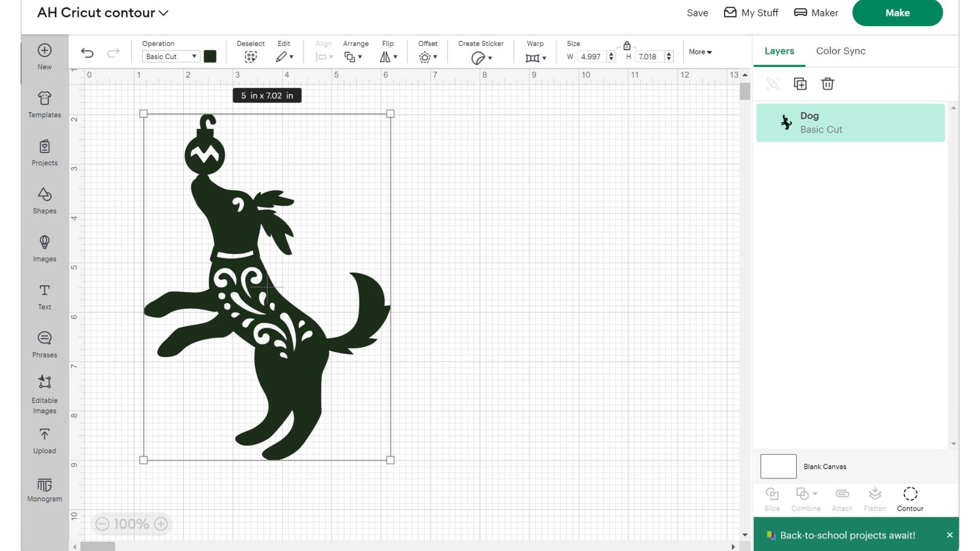Click the Save button
This screenshot has width=980, height=551.
(x=698, y=12)
